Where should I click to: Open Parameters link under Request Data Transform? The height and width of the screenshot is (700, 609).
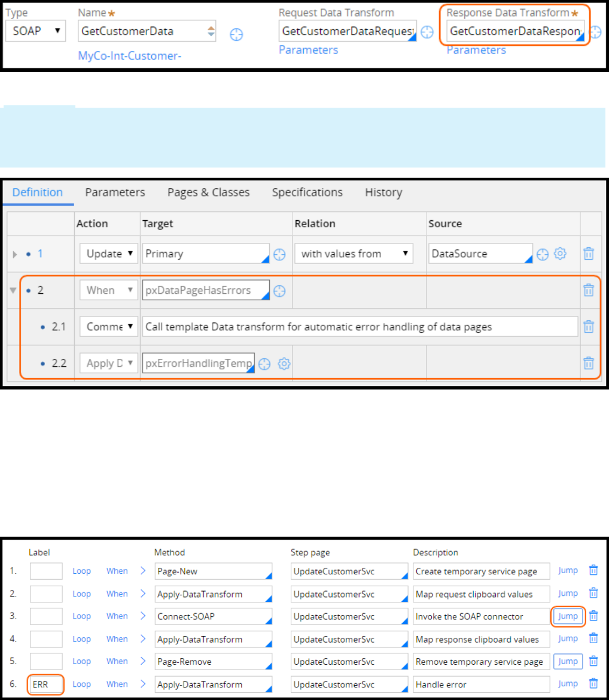point(309,50)
